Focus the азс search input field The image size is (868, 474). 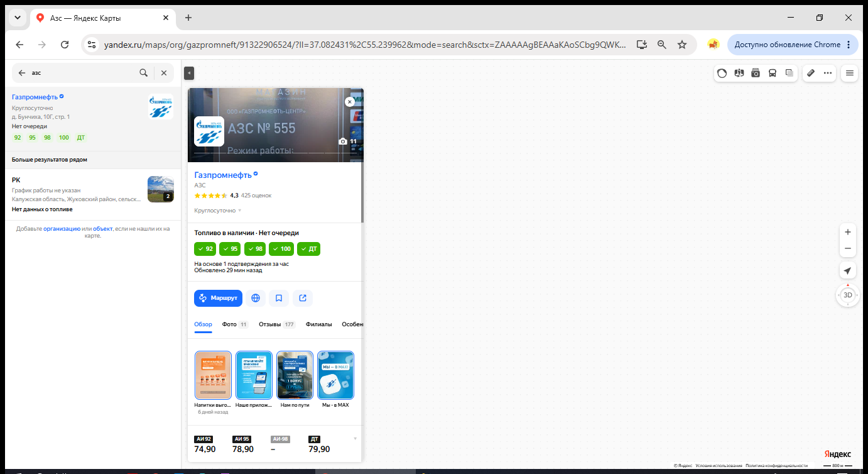point(82,73)
